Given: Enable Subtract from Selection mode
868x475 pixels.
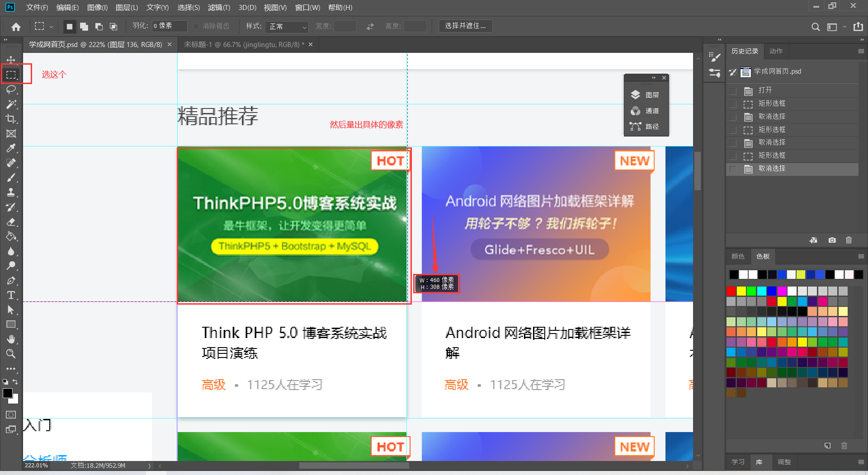Looking at the screenshot, I should point(99,27).
